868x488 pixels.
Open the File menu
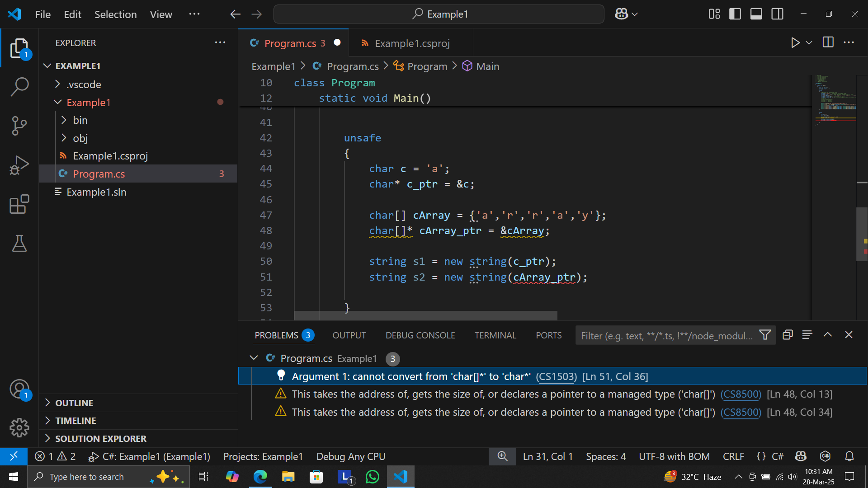pos(43,14)
